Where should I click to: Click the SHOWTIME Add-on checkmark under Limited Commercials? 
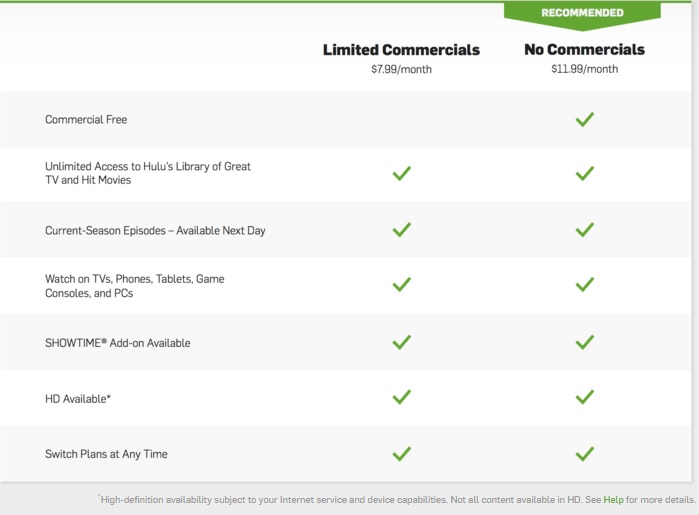tap(402, 342)
